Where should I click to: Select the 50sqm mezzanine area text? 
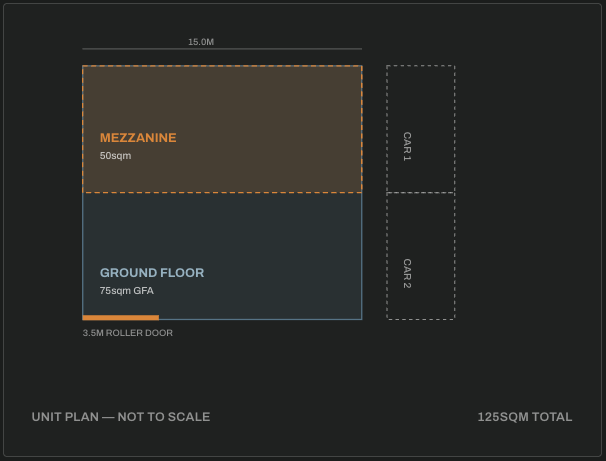[115, 156]
